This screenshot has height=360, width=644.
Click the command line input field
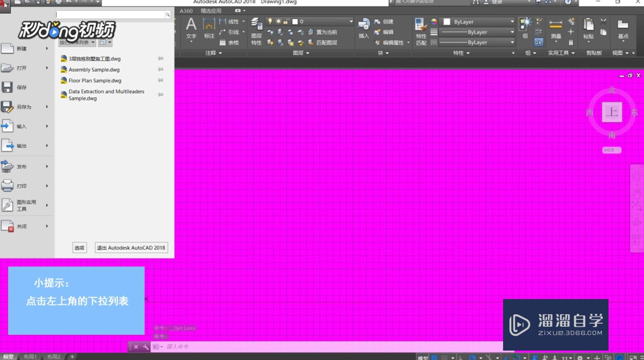pos(332,347)
